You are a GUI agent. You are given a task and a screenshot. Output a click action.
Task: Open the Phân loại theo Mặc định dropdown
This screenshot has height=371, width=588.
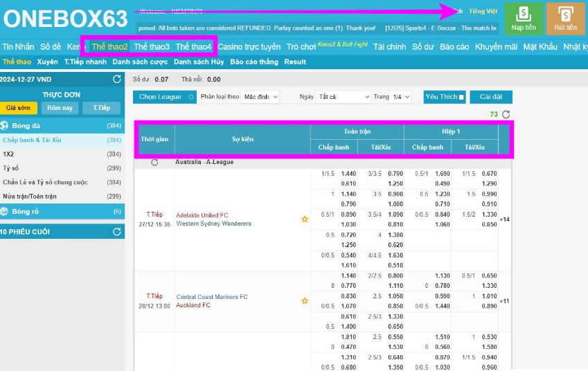[260, 97]
